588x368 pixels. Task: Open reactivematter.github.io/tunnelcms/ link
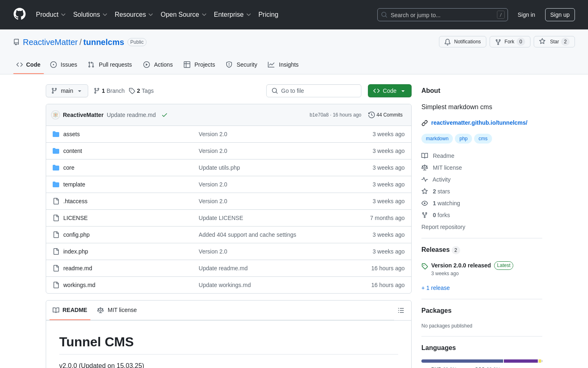click(479, 123)
